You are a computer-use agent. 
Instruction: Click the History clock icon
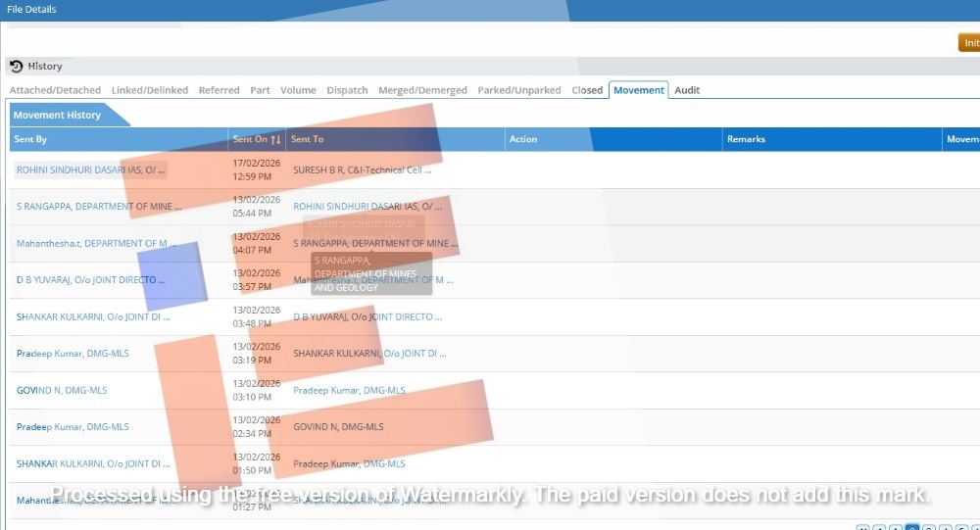click(x=17, y=67)
